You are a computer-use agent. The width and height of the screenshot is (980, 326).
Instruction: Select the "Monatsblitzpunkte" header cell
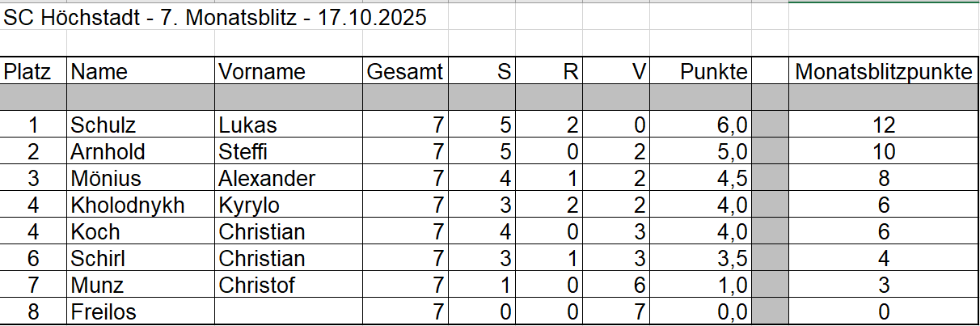point(884,72)
